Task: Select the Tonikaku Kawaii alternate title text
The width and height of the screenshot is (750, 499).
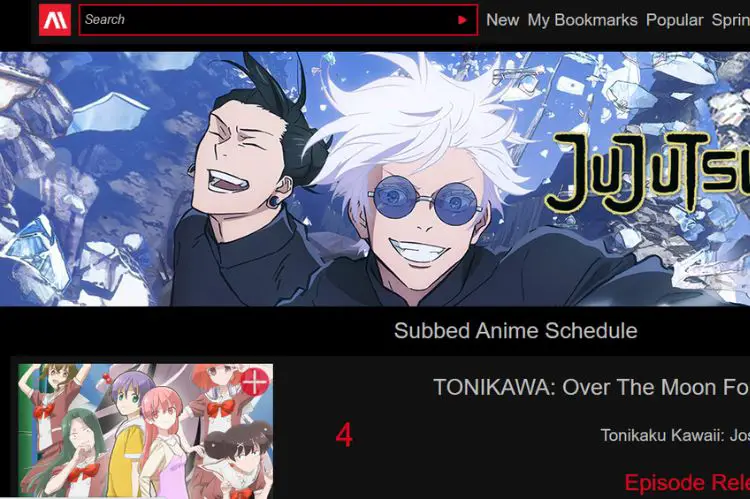Action: (675, 435)
